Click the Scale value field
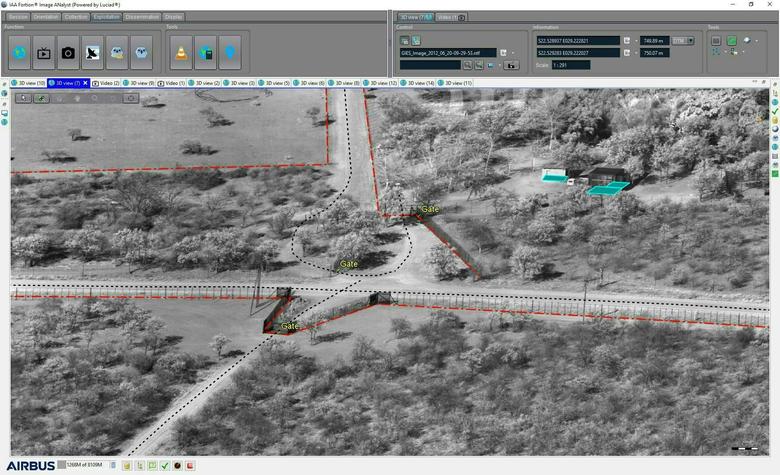The width and height of the screenshot is (780, 475). [x=570, y=65]
